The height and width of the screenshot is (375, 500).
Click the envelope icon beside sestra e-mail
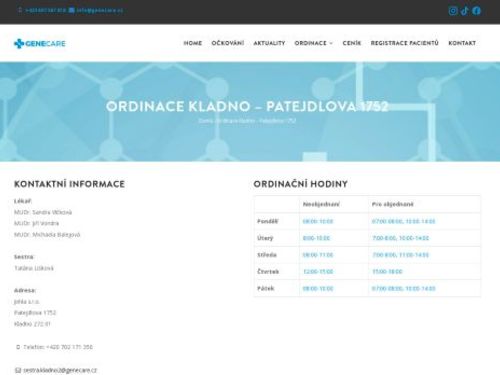tap(18, 370)
